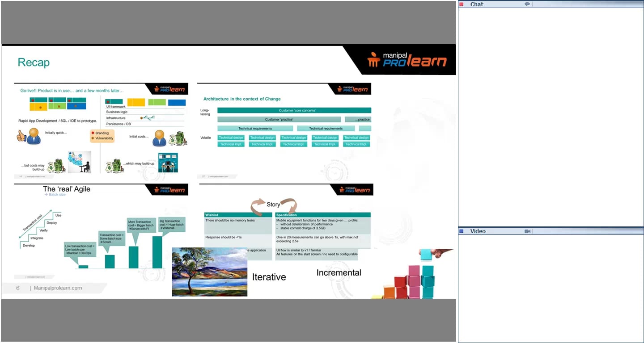Click the Integrate step on the staircase
Viewport: 644px width, 343px height.
point(37,238)
